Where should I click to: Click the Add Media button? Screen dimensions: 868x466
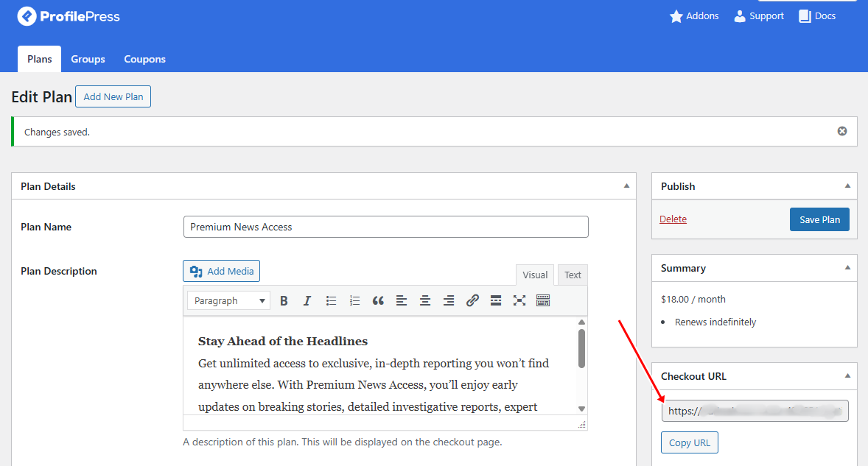[222, 271]
